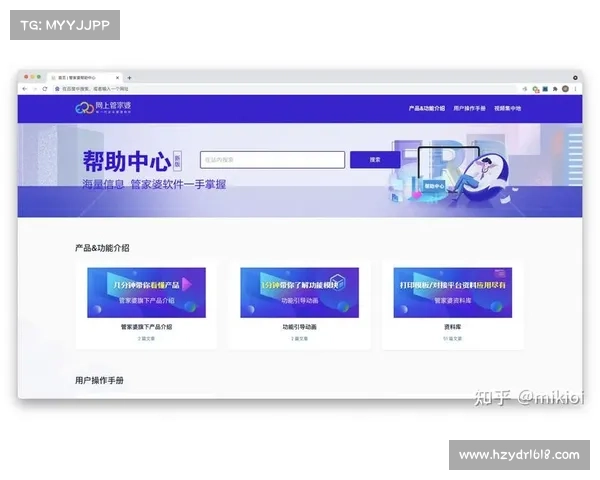Click the help center search field

click(272, 160)
